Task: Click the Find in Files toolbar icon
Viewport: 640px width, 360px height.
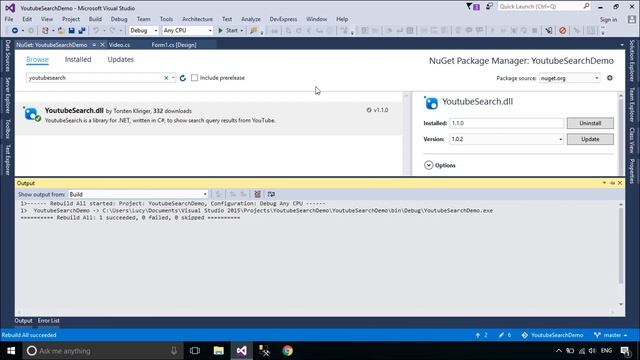Action: 254,31
